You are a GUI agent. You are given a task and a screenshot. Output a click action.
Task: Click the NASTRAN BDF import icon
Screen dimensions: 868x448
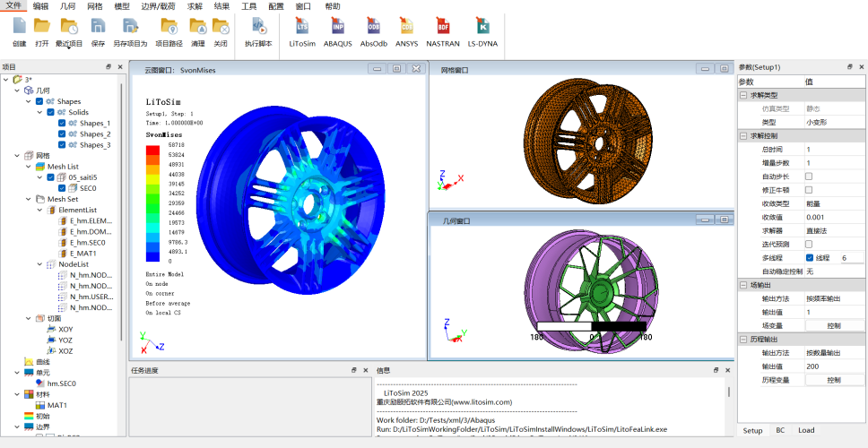point(443,26)
